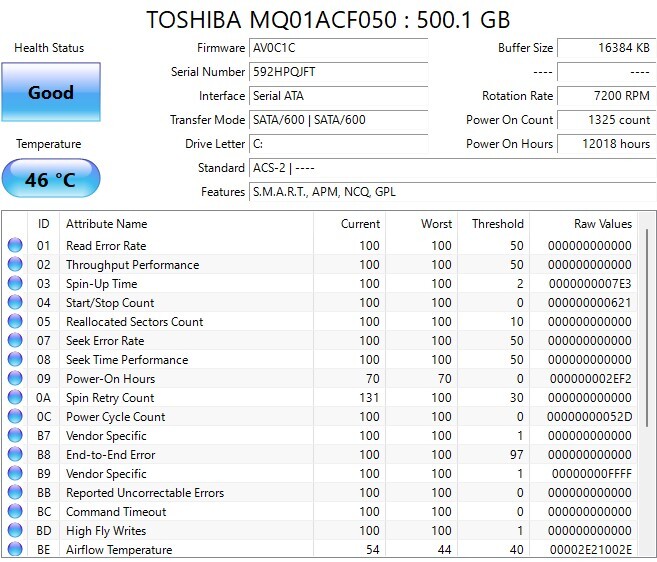Select the Seek Time Performance attribute name

pos(127,360)
